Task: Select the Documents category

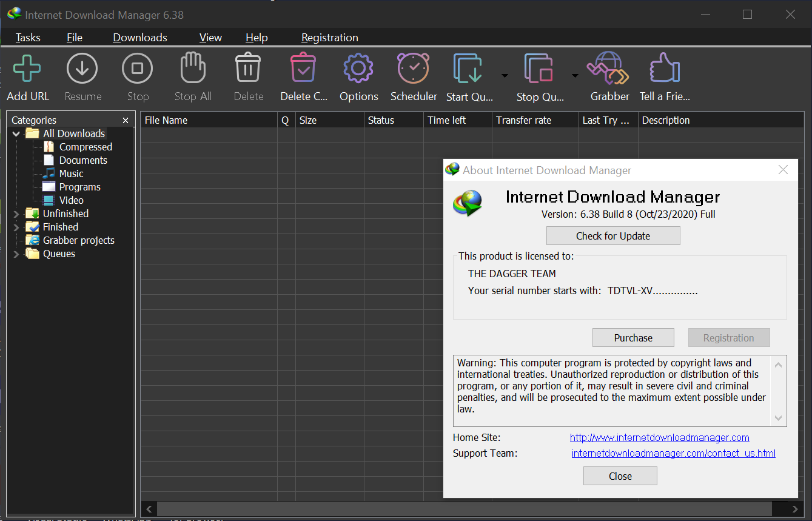Action: (x=83, y=160)
